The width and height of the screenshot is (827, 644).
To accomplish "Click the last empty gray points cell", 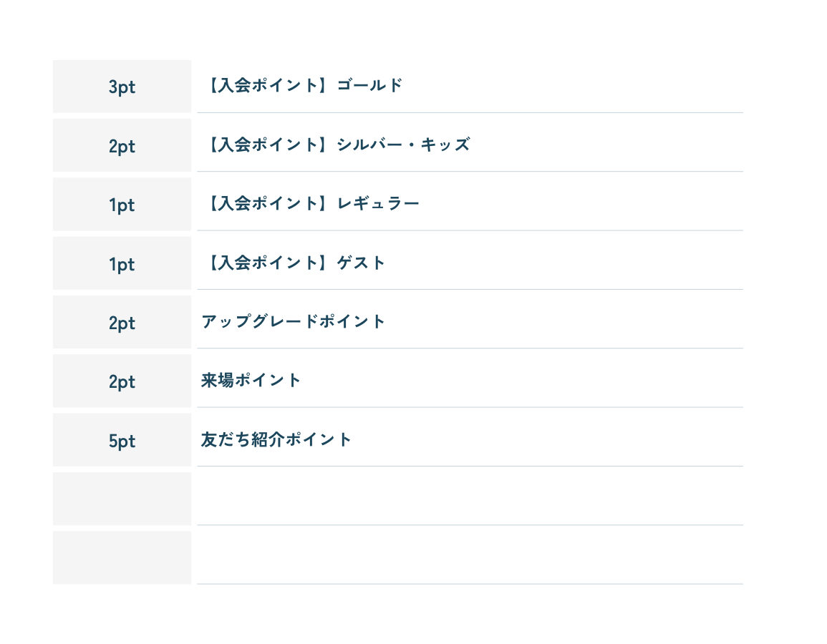I will tap(122, 557).
